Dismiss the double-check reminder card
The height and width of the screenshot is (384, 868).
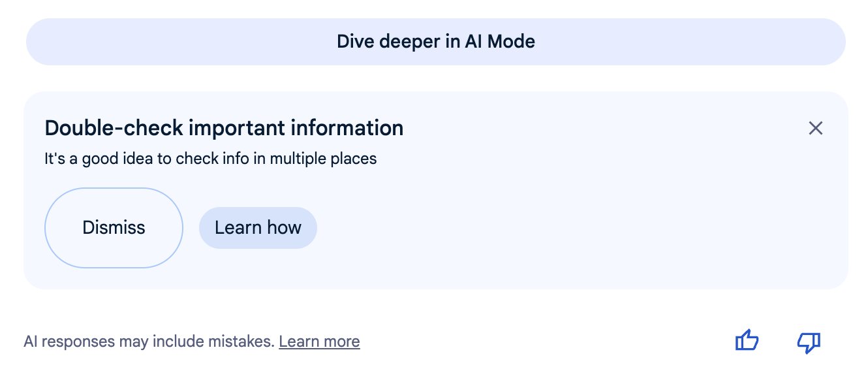coord(114,228)
